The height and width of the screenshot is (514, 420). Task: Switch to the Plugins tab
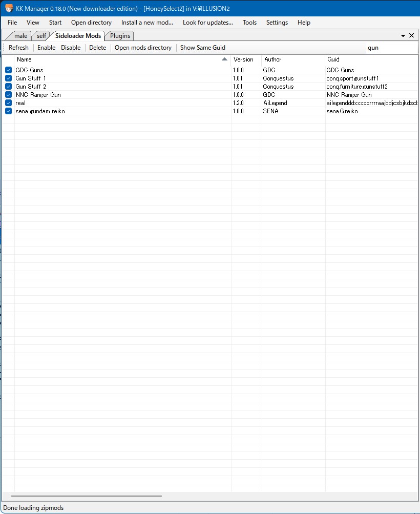pyautogui.click(x=120, y=36)
